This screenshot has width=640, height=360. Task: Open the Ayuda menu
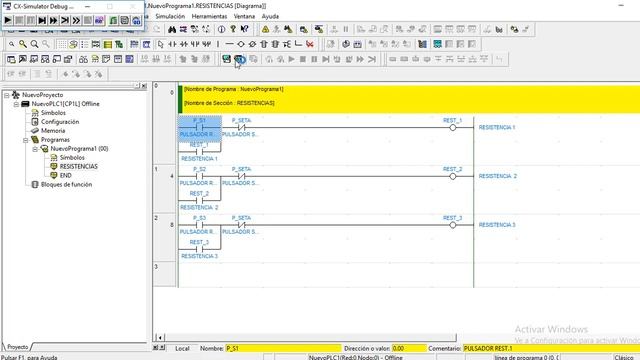(270, 16)
